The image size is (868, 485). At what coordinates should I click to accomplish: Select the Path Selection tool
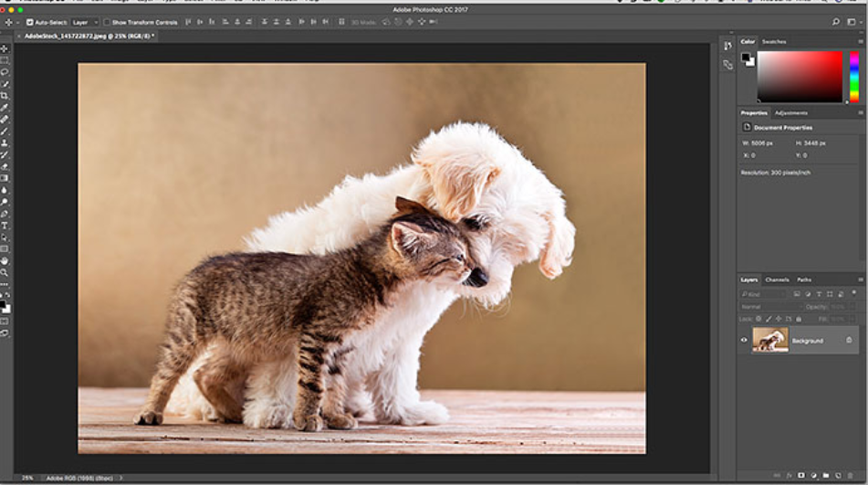click(x=5, y=237)
